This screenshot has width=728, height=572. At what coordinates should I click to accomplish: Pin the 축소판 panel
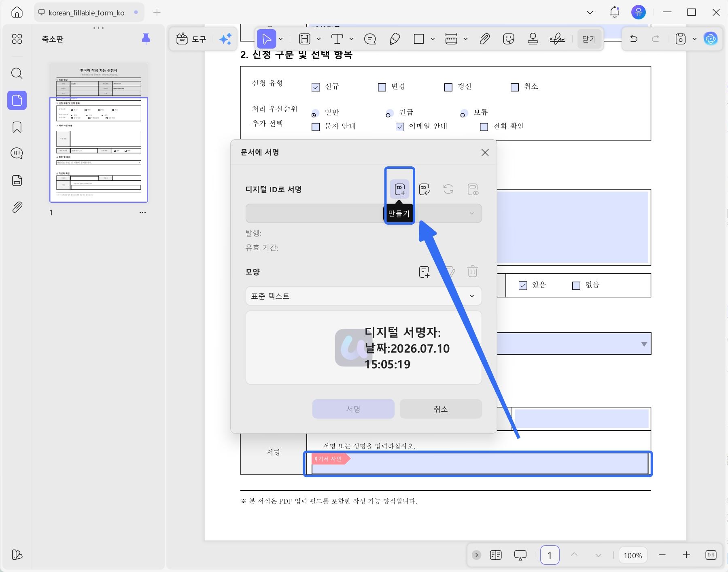pos(146,39)
